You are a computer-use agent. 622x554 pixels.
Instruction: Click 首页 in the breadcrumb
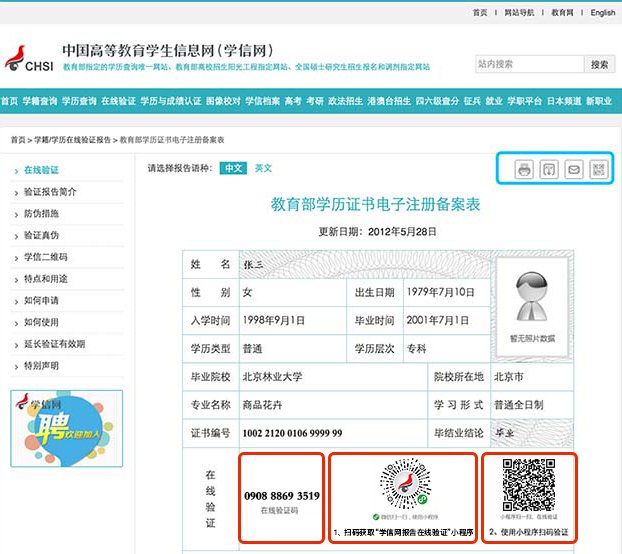17,140
